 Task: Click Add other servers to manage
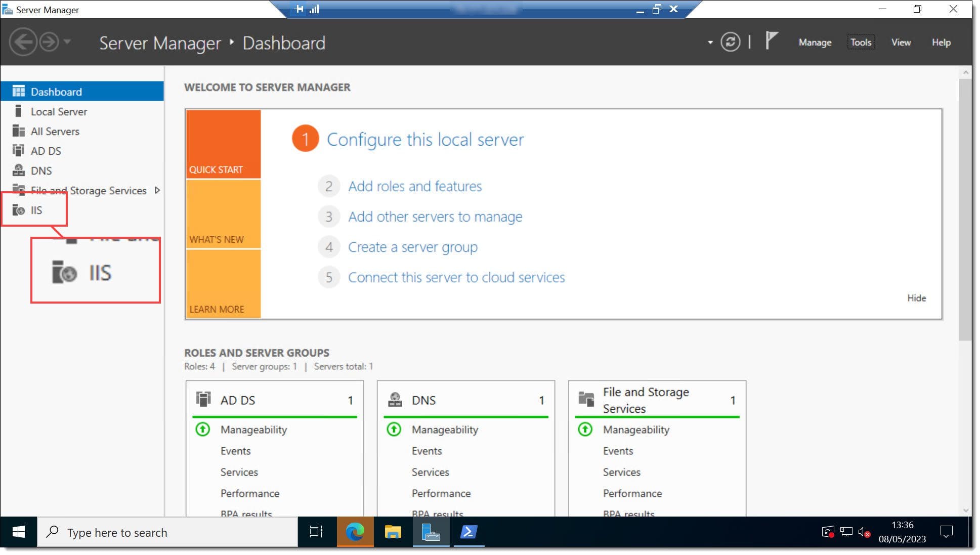tap(436, 216)
